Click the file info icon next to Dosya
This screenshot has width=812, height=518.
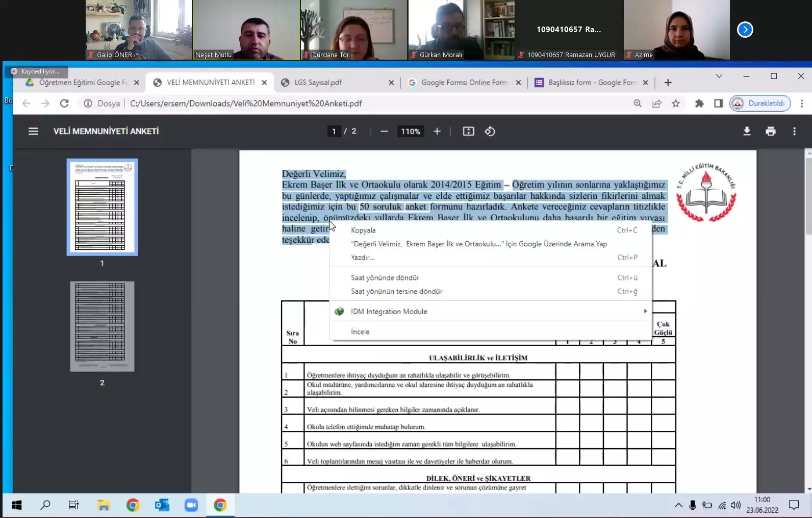88,103
